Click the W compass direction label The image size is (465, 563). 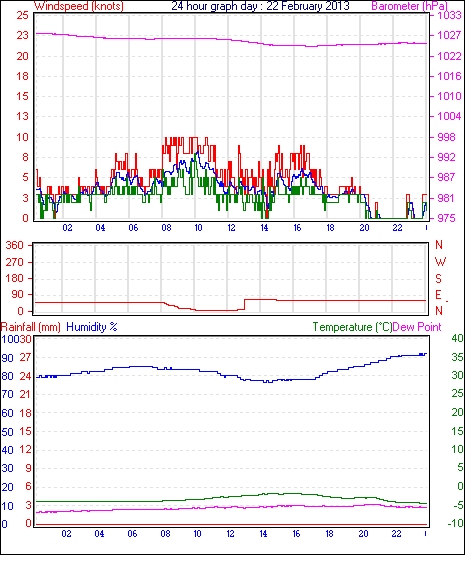pyautogui.click(x=440, y=262)
